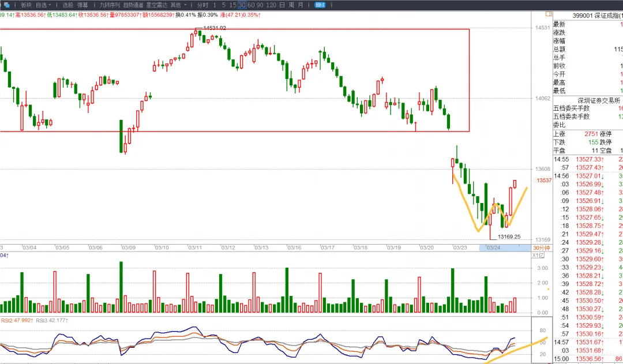Select the 90-minute chart period

(260, 5)
